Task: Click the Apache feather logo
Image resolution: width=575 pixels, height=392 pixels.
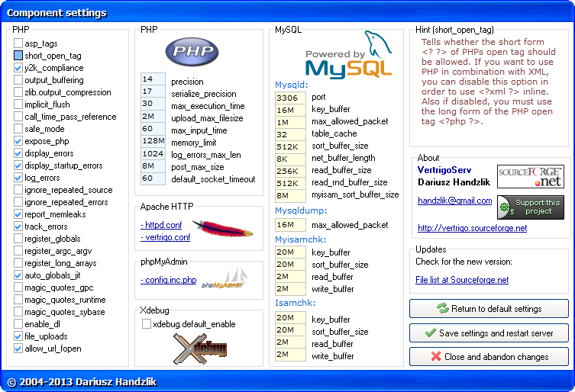Action: tap(222, 228)
